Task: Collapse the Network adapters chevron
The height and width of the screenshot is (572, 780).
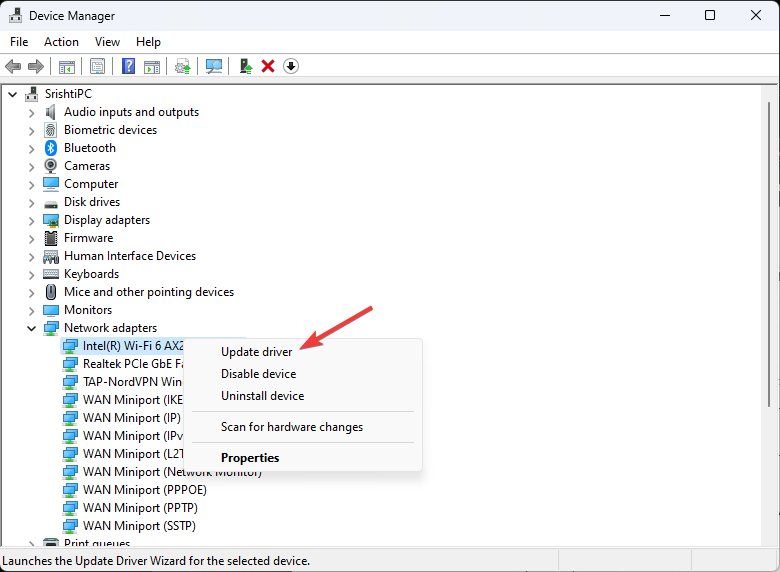Action: pyautogui.click(x=31, y=328)
